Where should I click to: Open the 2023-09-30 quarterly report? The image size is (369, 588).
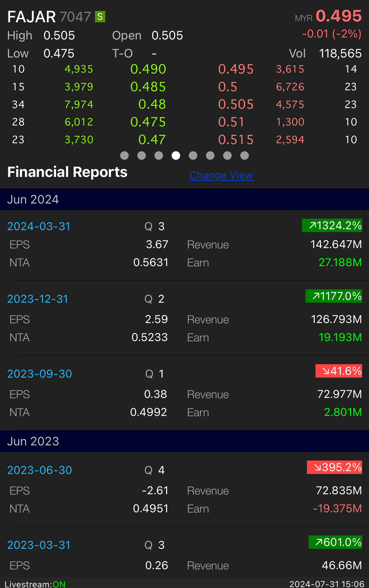tap(39, 374)
